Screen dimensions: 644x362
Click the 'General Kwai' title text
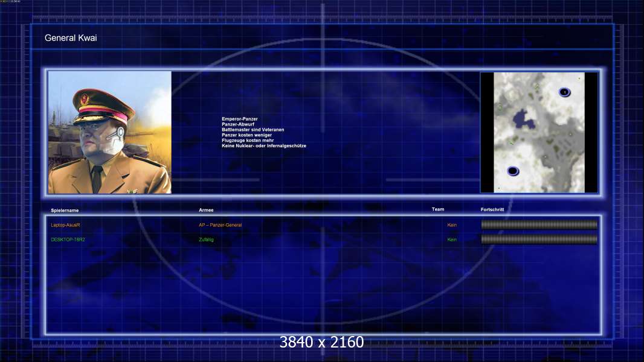71,38
